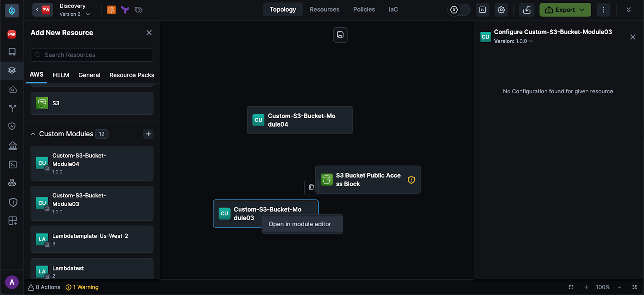Open 1 Warning in status bar
644x295 pixels.
(x=82, y=287)
